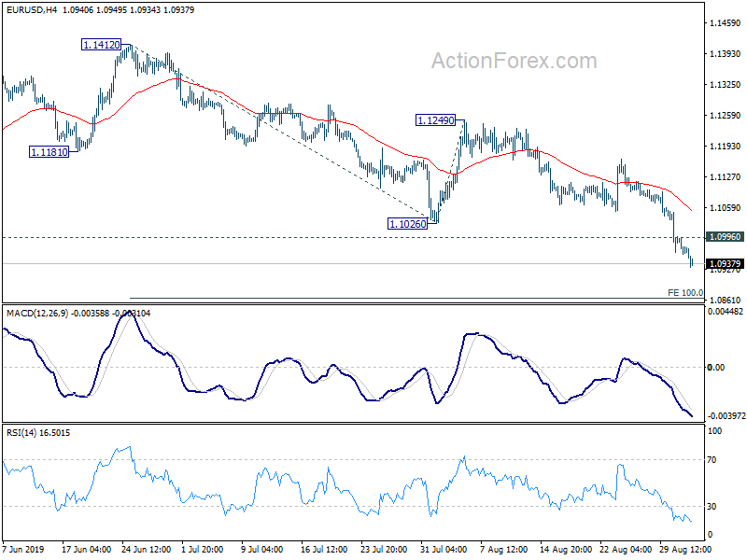Click the 7 Aug 12:00 date label
This screenshot has width=747, height=560.
click(x=503, y=550)
